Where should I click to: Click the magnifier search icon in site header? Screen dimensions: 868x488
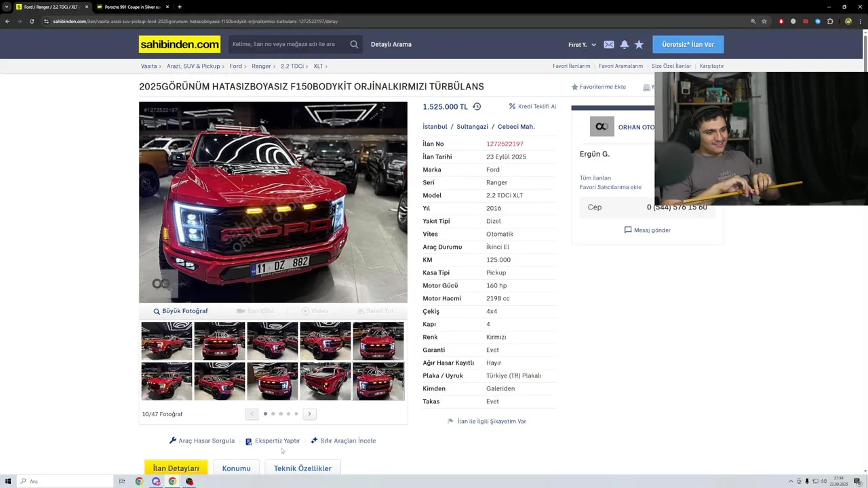tap(354, 44)
